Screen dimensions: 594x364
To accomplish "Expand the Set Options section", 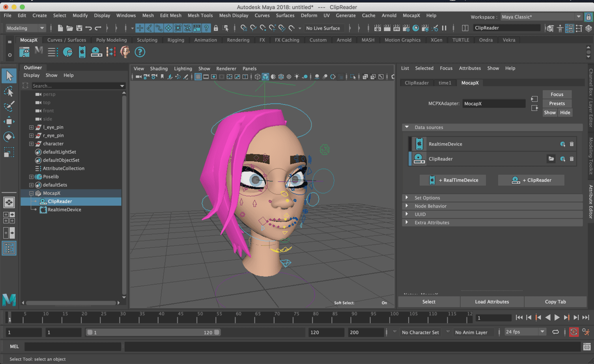I will 407,198.
